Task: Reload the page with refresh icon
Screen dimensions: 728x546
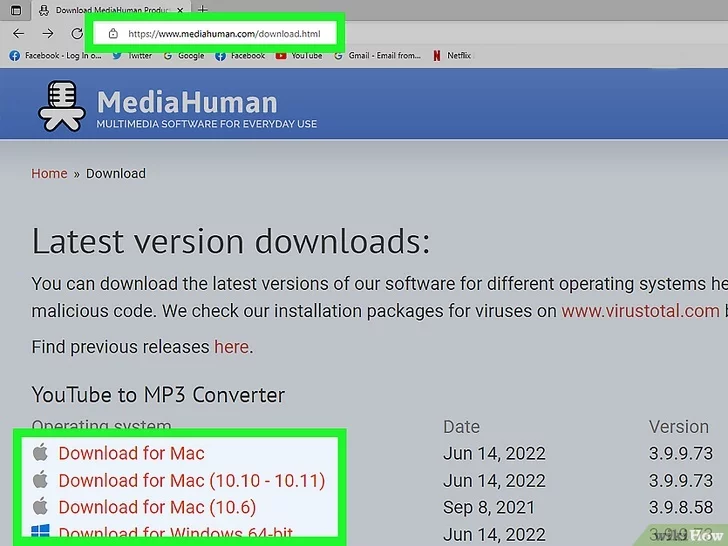Action: [77, 33]
